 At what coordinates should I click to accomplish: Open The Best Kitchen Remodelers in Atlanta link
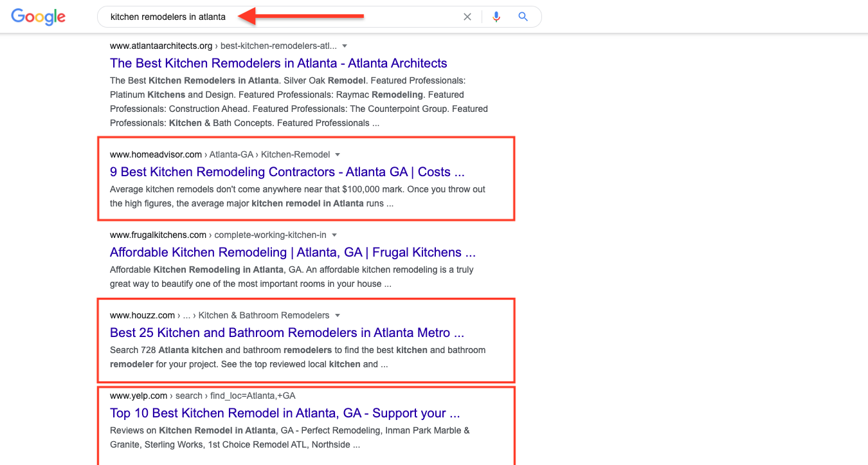point(278,63)
